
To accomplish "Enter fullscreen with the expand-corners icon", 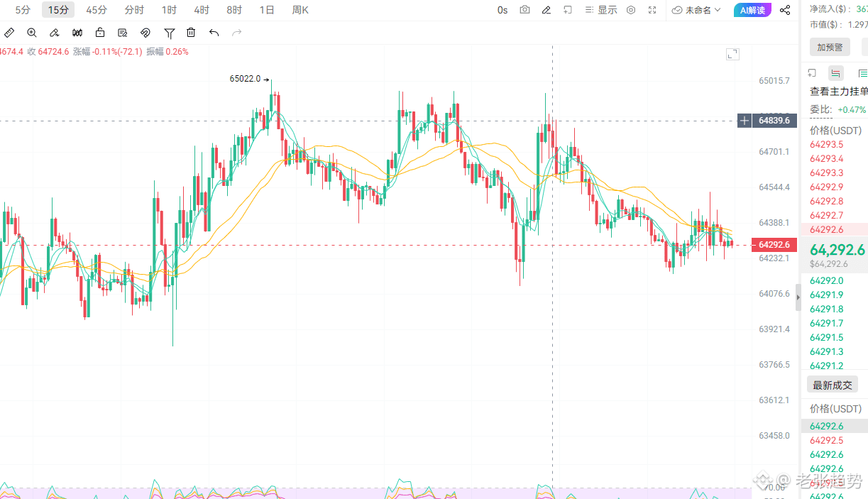I will [652, 10].
